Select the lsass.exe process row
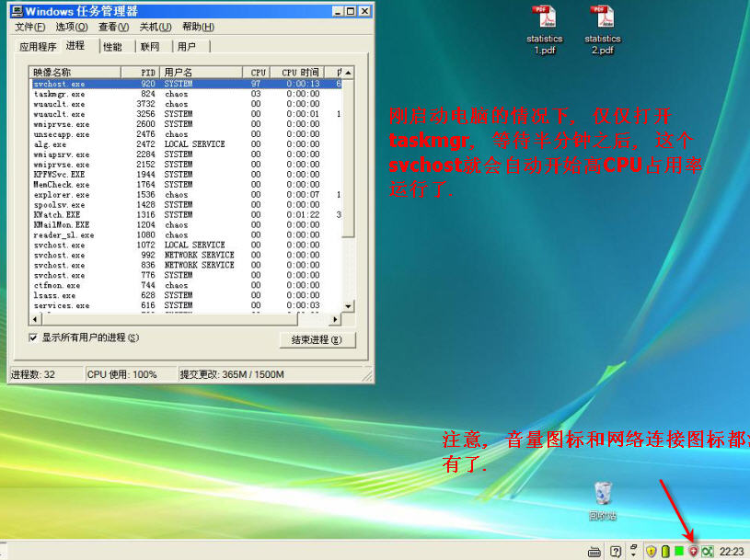The height and width of the screenshot is (560, 750). (x=186, y=295)
